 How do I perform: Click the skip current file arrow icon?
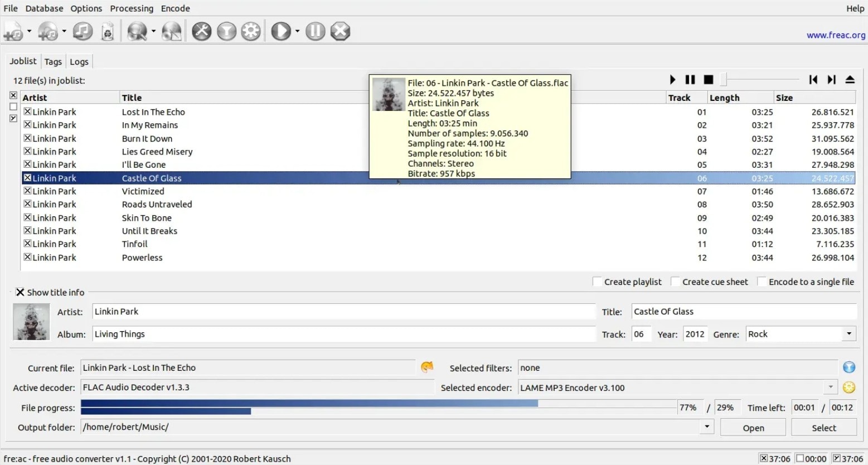427,367
